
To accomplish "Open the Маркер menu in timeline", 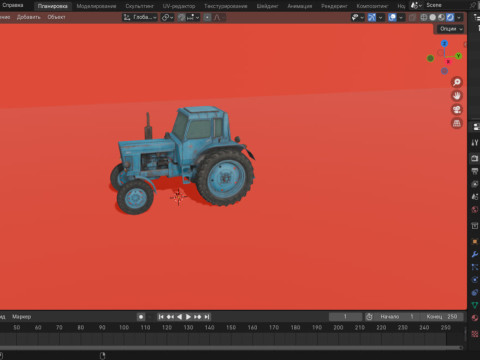I will click(22, 317).
